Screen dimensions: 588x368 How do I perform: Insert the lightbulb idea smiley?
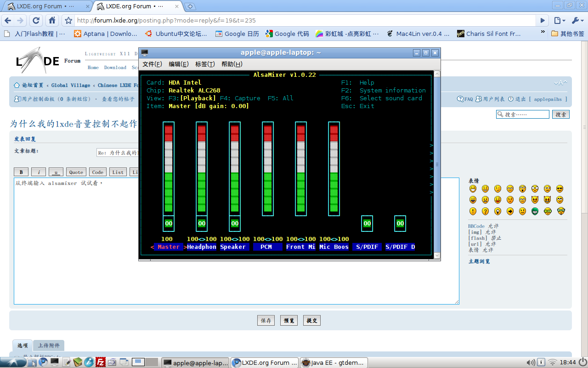[x=498, y=212]
